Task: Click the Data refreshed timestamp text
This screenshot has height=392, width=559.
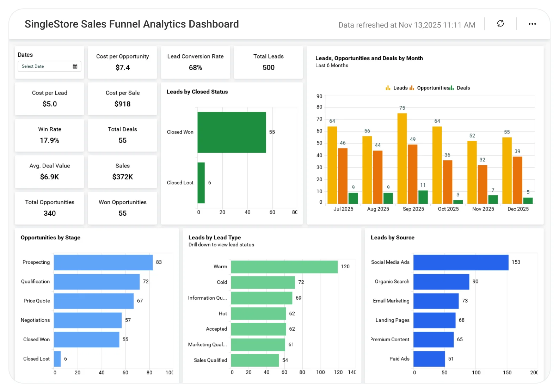Action: pyautogui.click(x=407, y=25)
